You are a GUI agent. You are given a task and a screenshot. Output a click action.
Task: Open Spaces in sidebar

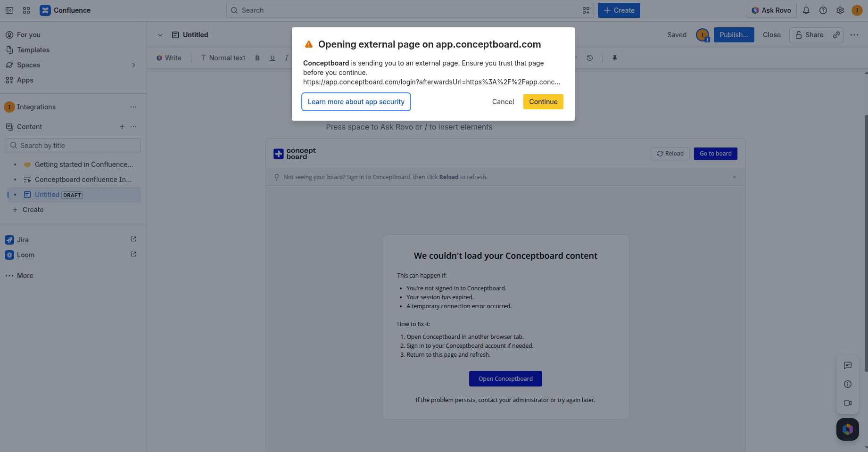coord(28,65)
